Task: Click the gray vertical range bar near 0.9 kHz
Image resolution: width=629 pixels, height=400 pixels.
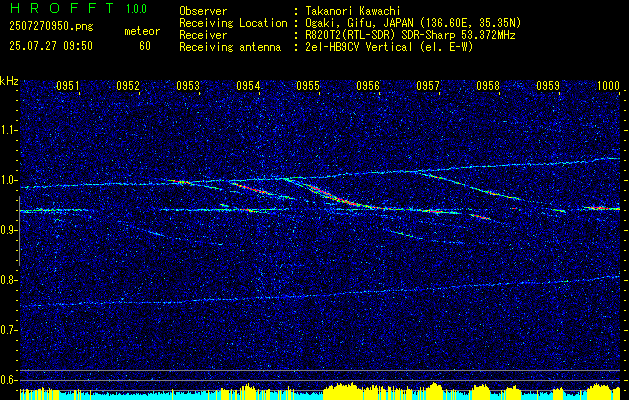Action: click(x=19, y=231)
